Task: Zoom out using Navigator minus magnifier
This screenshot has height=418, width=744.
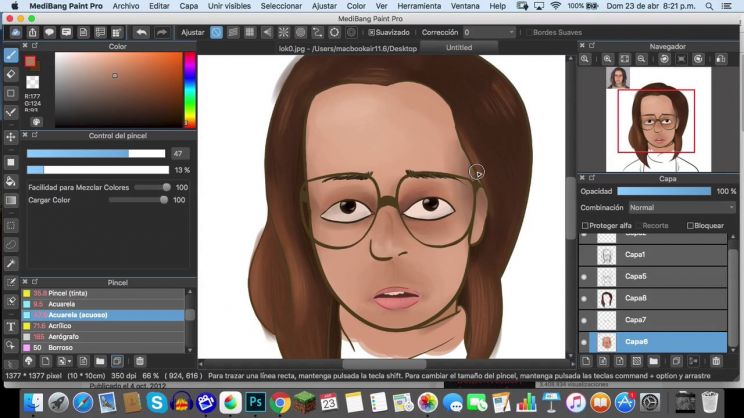Action: [642, 59]
